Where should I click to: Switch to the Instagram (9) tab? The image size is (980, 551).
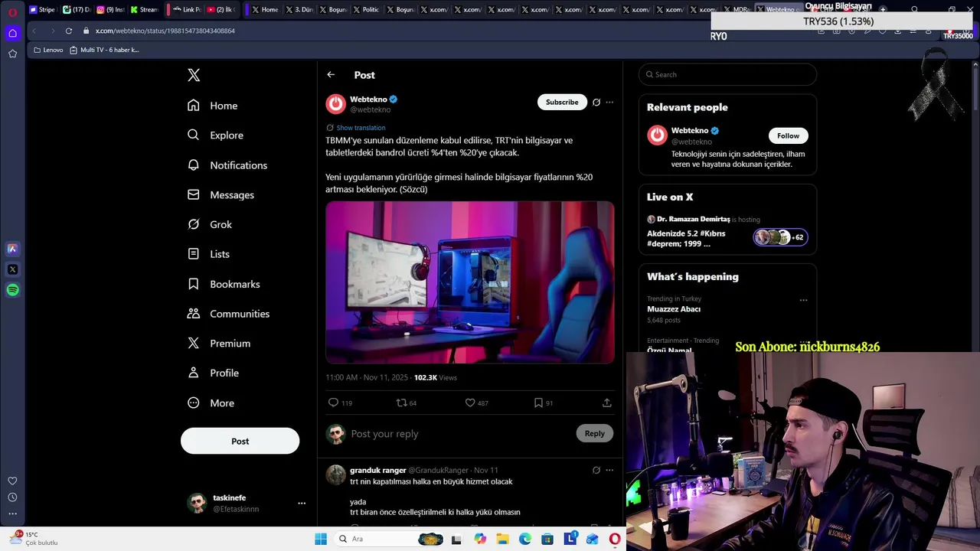tap(110, 10)
